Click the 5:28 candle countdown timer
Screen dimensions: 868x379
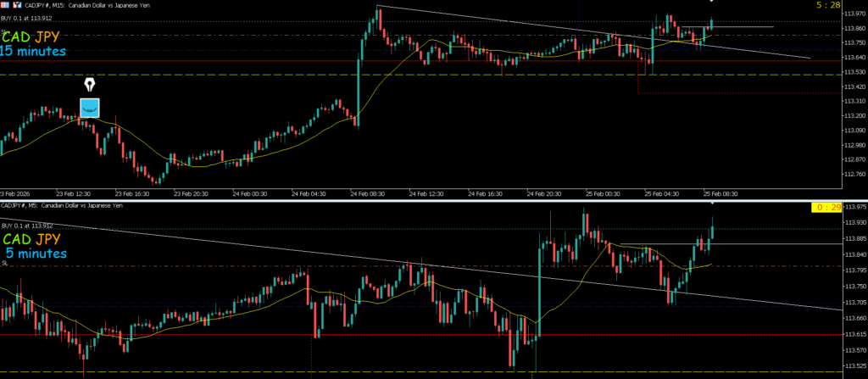pyautogui.click(x=829, y=5)
